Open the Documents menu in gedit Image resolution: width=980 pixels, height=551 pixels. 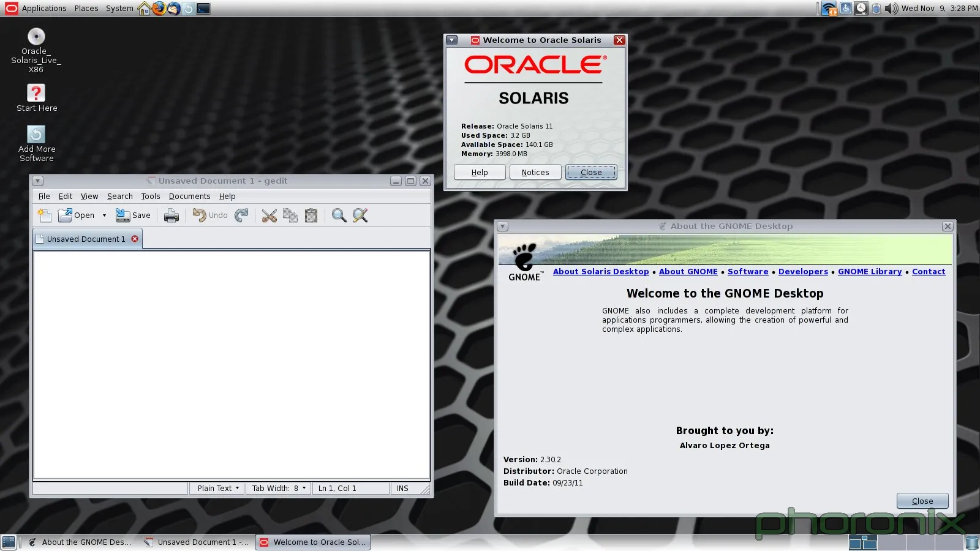pyautogui.click(x=190, y=197)
